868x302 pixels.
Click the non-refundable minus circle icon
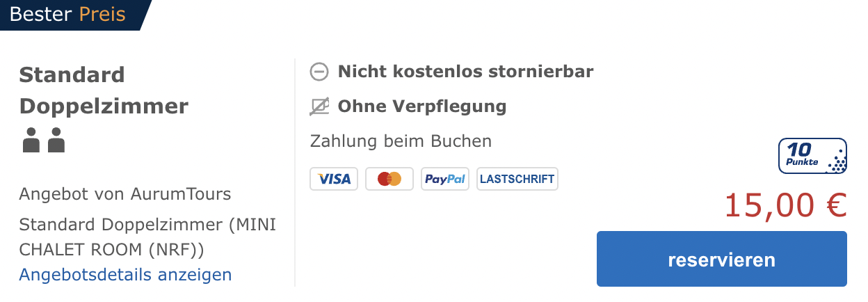[319, 72]
